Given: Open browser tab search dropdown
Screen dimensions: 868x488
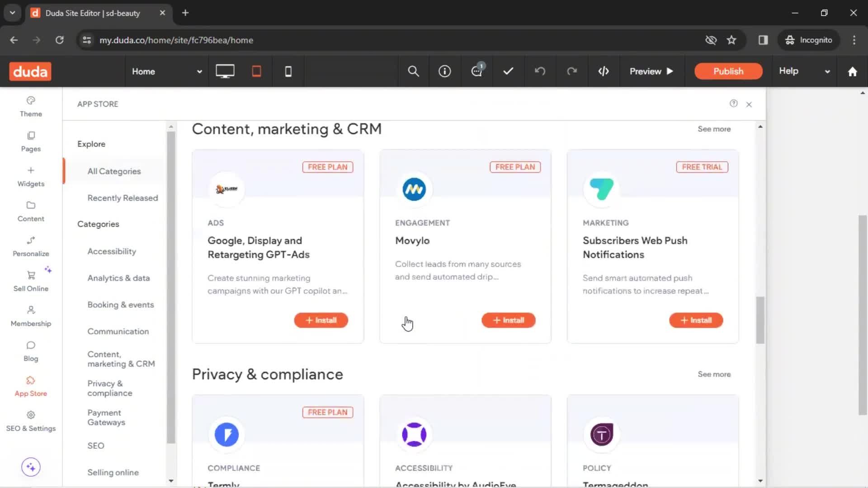Looking at the screenshot, I should click(13, 13).
